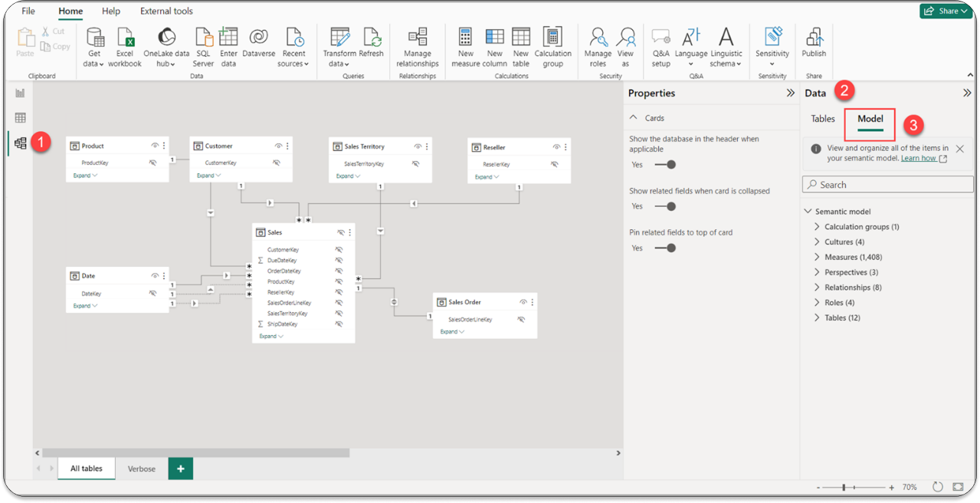Open Q&A setup

tap(660, 46)
